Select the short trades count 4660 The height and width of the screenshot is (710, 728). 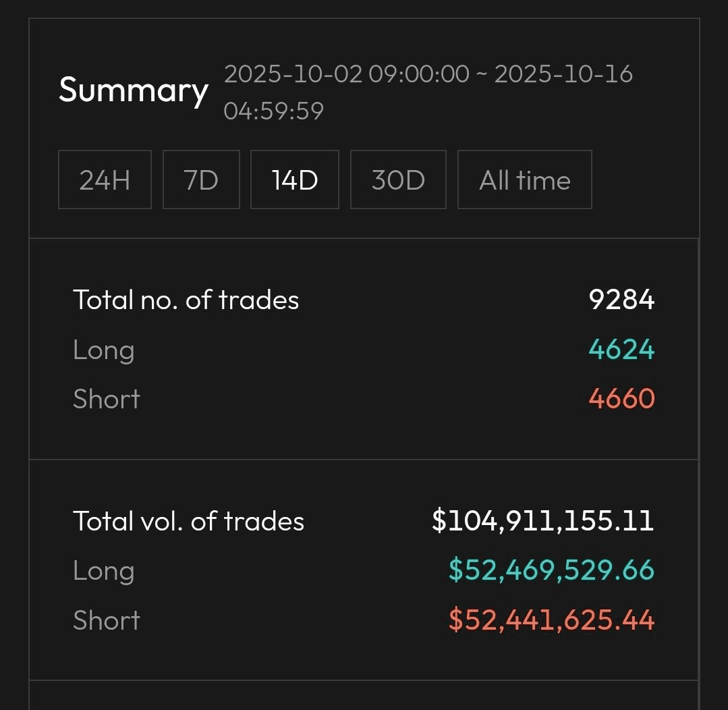pos(621,399)
